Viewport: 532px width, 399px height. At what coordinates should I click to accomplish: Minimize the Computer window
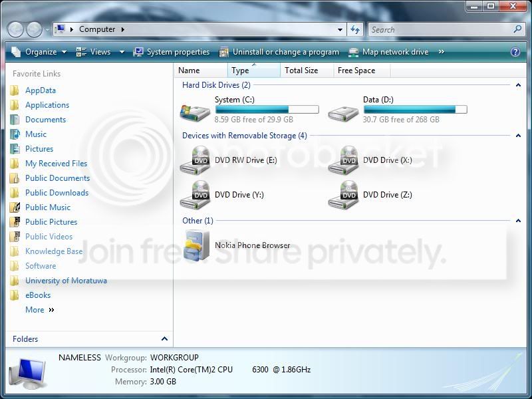pos(474,6)
